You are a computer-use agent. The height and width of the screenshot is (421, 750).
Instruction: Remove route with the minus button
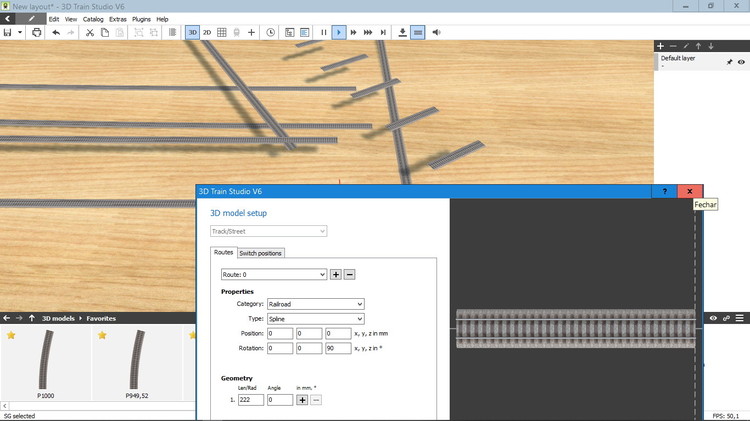click(x=350, y=275)
